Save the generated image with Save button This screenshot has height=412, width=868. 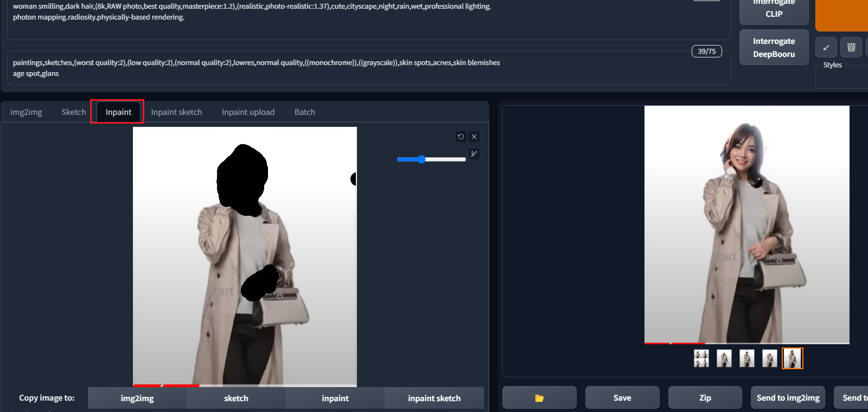click(x=622, y=398)
